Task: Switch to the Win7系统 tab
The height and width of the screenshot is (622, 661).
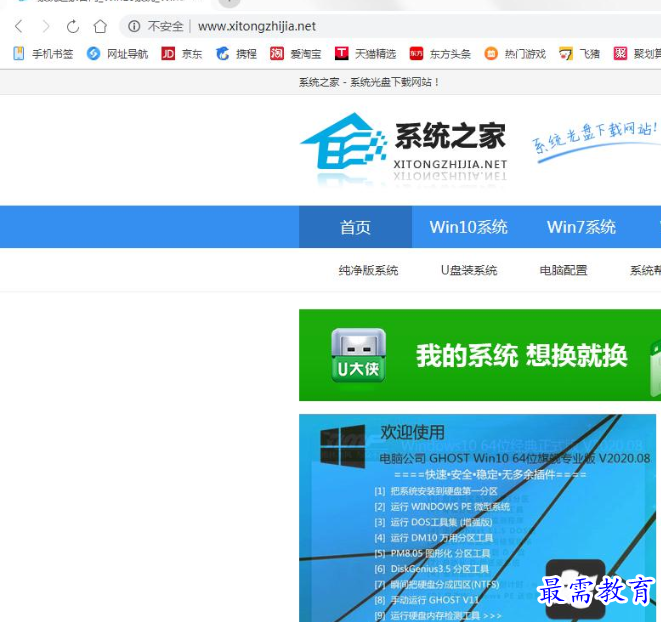Action: (x=581, y=227)
